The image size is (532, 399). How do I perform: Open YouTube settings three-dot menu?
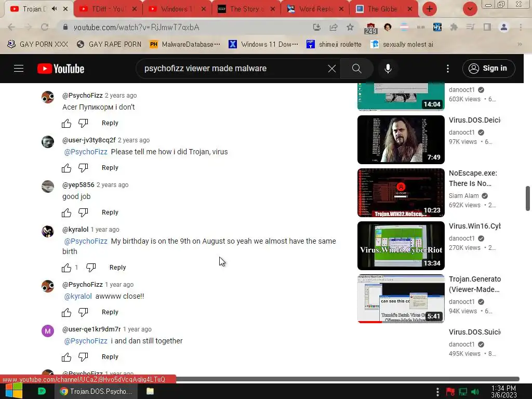pos(448,69)
